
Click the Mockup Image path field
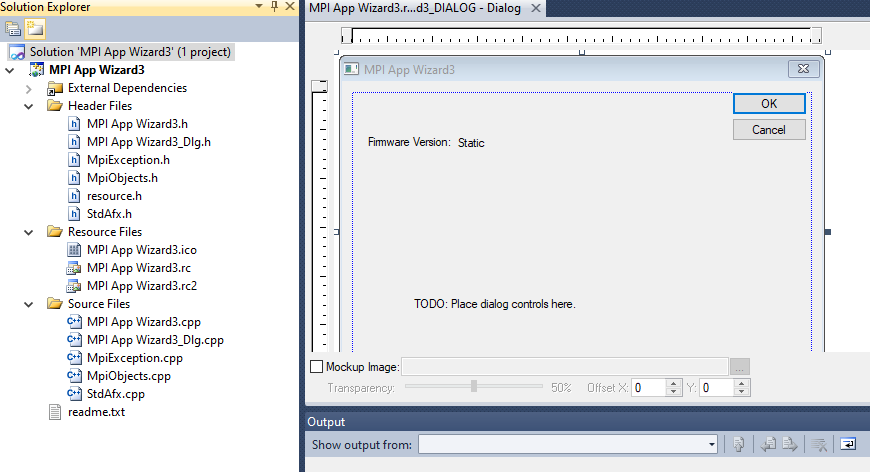click(x=565, y=367)
